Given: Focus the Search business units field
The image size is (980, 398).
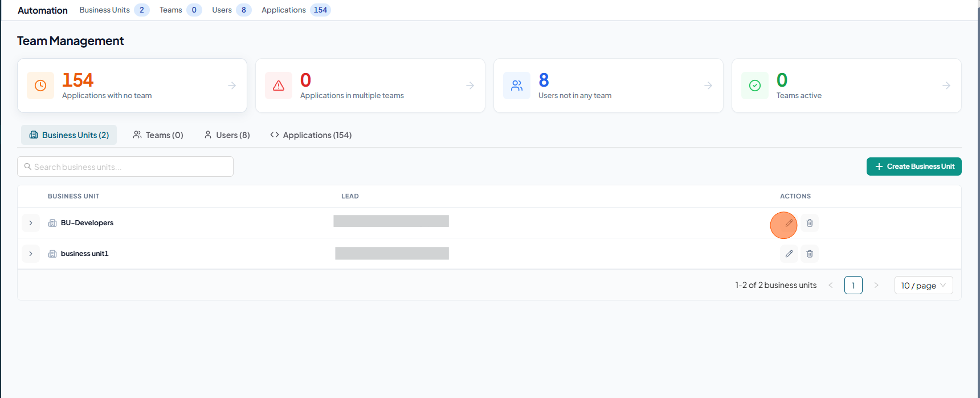Looking at the screenshot, I should [x=125, y=166].
